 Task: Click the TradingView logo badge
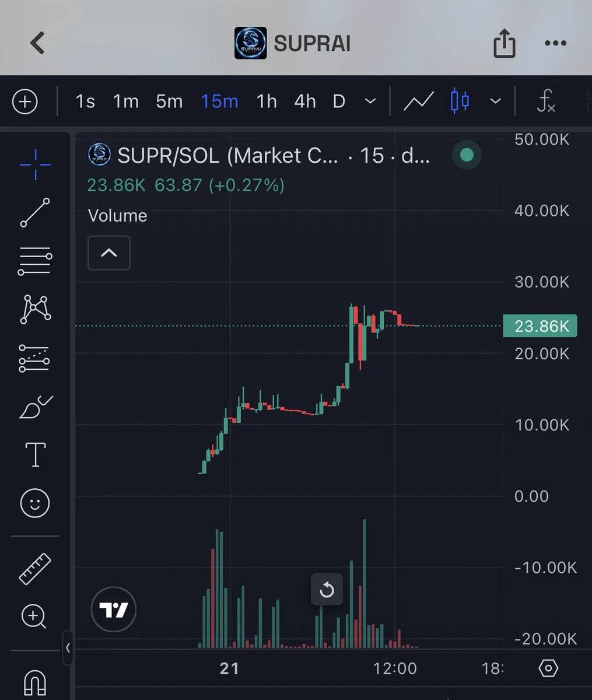click(x=114, y=610)
